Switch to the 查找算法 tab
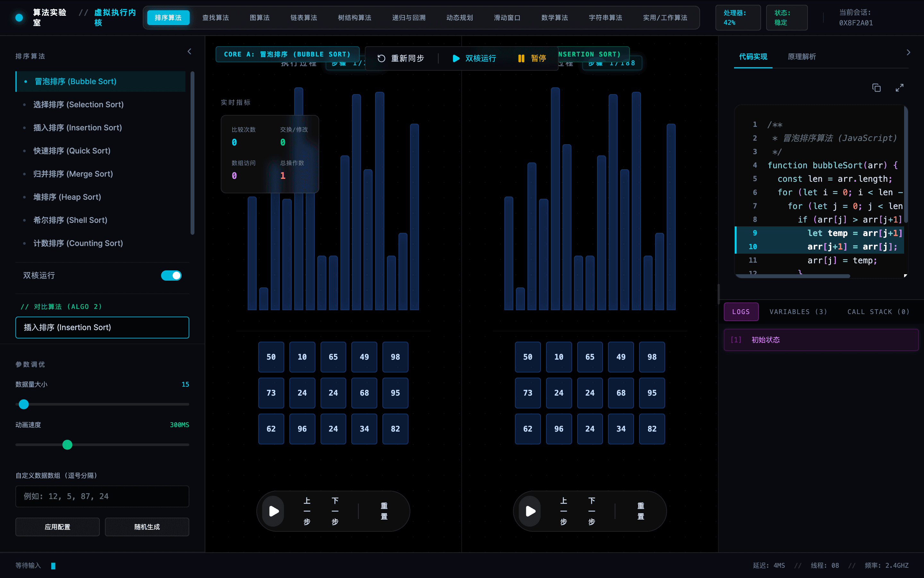This screenshot has width=924, height=578. [215, 18]
